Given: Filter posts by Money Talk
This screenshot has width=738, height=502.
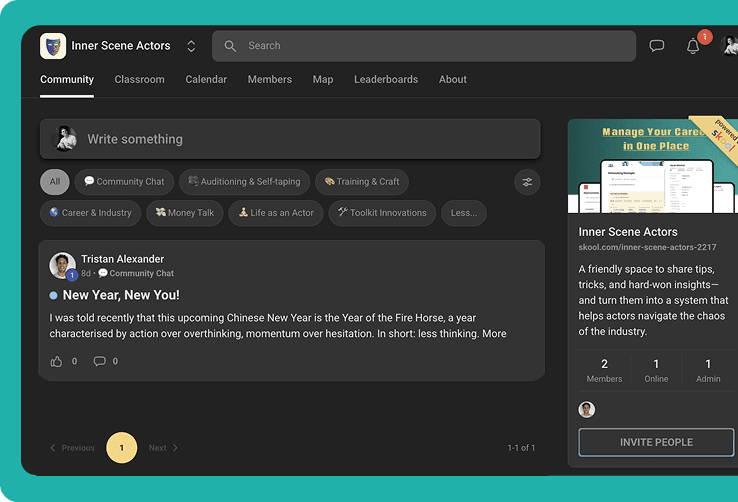Looking at the screenshot, I should [x=184, y=213].
